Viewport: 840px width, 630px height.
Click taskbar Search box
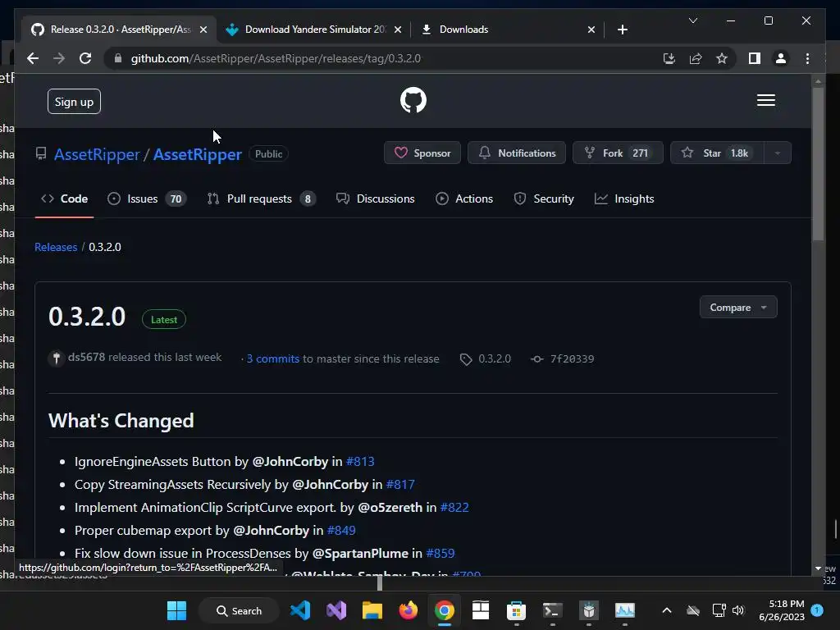[239, 610]
